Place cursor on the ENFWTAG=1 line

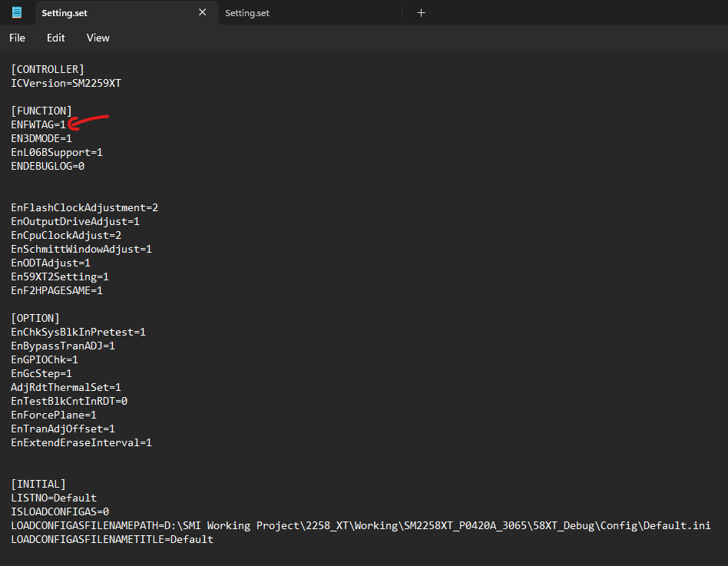point(38,124)
